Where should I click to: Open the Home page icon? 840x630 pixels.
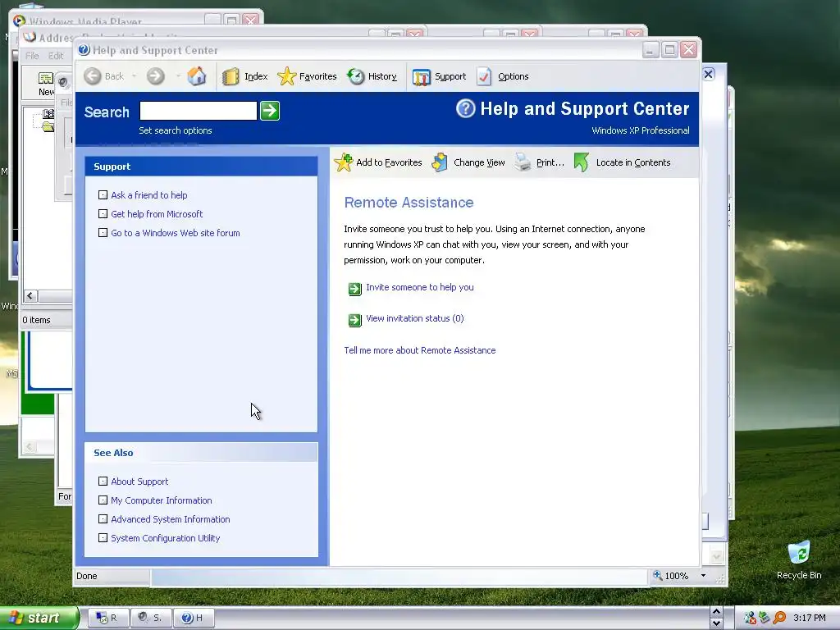pos(197,76)
